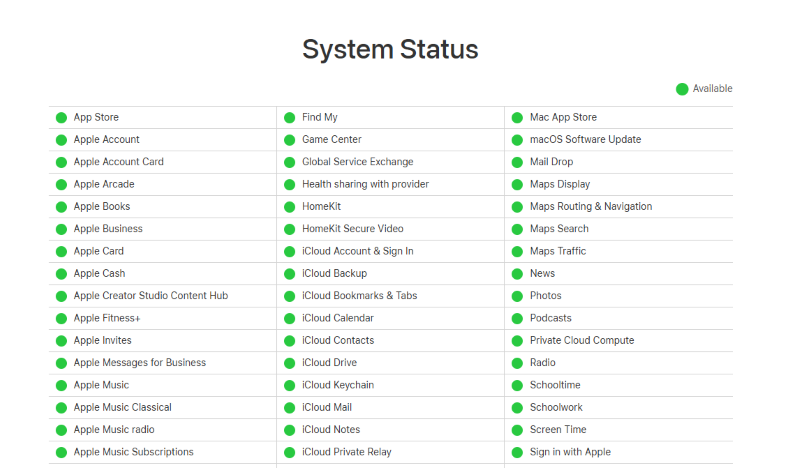Select the HomeKit service name
The height and width of the screenshot is (468, 800).
[x=321, y=206]
